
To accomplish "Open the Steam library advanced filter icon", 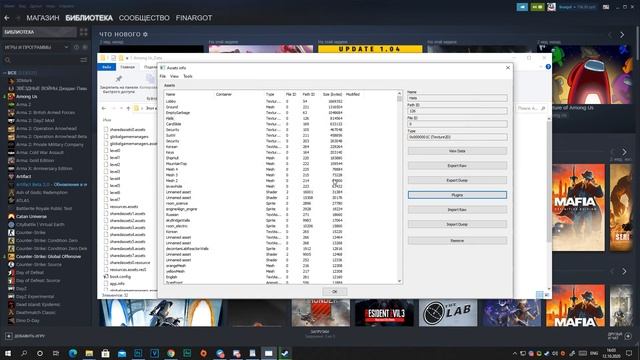I will pyautogui.click(x=84, y=60).
